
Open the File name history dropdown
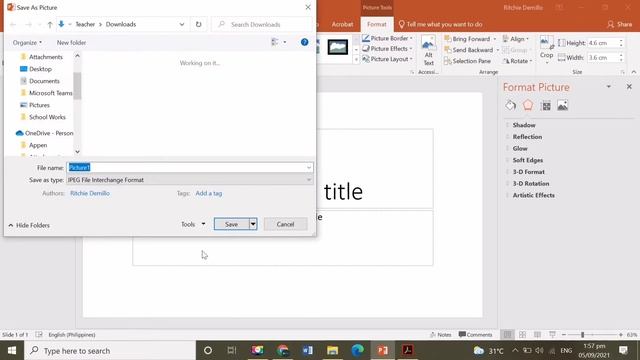(x=309, y=167)
